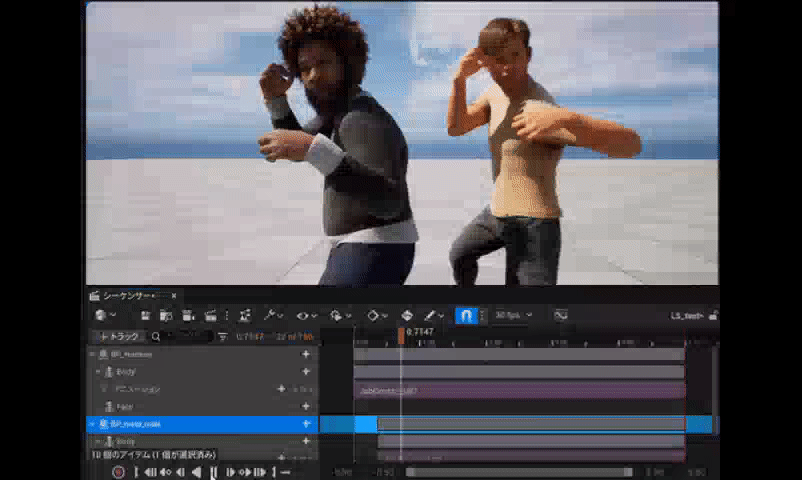The width and height of the screenshot is (802, 480).
Task: Select the シーケンサー tab
Action: point(129,296)
